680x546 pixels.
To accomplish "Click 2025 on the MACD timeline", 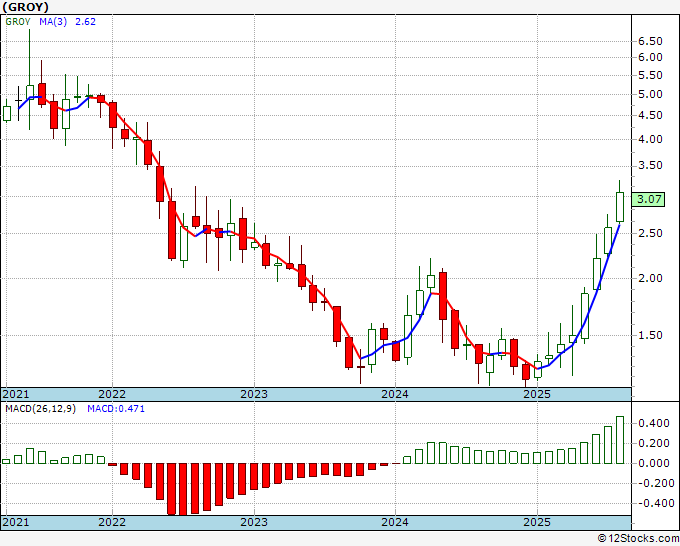I will pyautogui.click(x=537, y=522).
